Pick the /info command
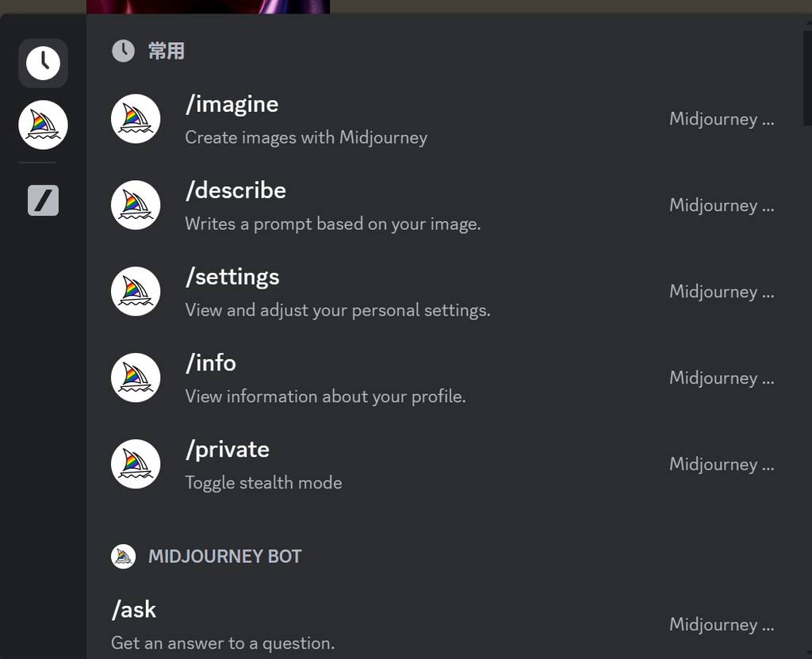This screenshot has width=812, height=659. [211, 363]
